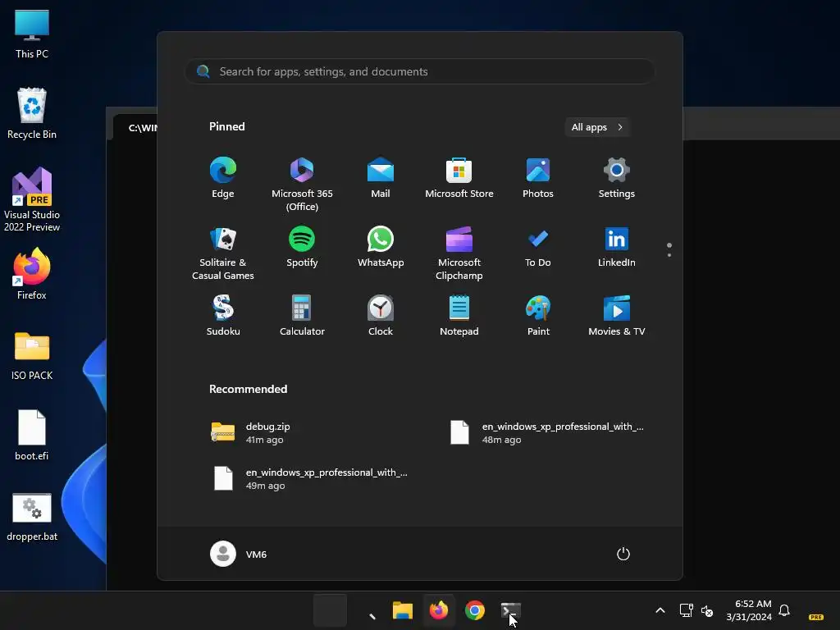The height and width of the screenshot is (630, 840).
Task: Select the ISO PACK folder
Action: click(32, 355)
